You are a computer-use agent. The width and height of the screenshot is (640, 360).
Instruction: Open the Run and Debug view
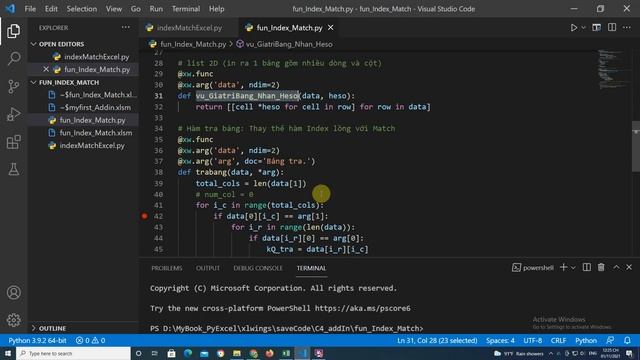point(13,114)
